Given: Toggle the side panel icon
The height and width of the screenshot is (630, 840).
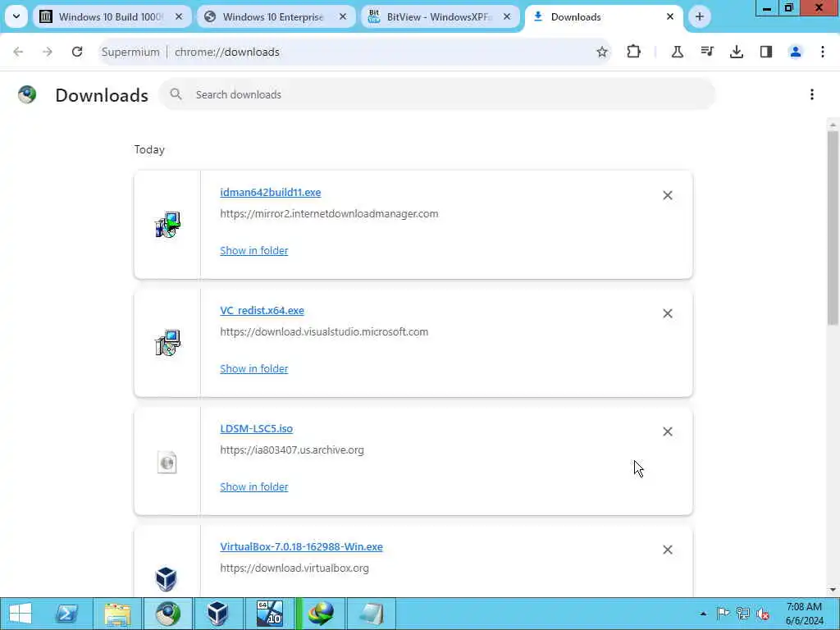Looking at the screenshot, I should 766,52.
